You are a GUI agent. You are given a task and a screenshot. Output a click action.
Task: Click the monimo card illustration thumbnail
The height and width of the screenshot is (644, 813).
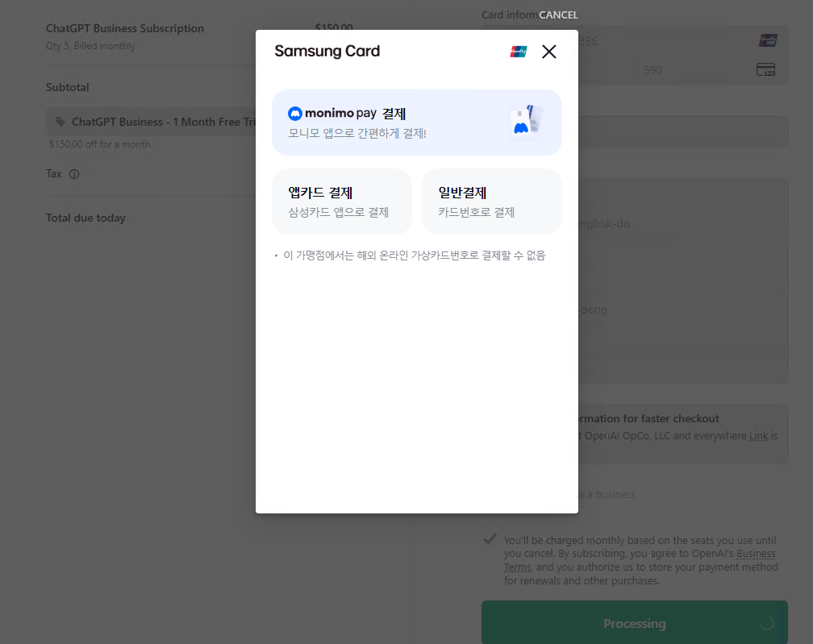point(527,121)
